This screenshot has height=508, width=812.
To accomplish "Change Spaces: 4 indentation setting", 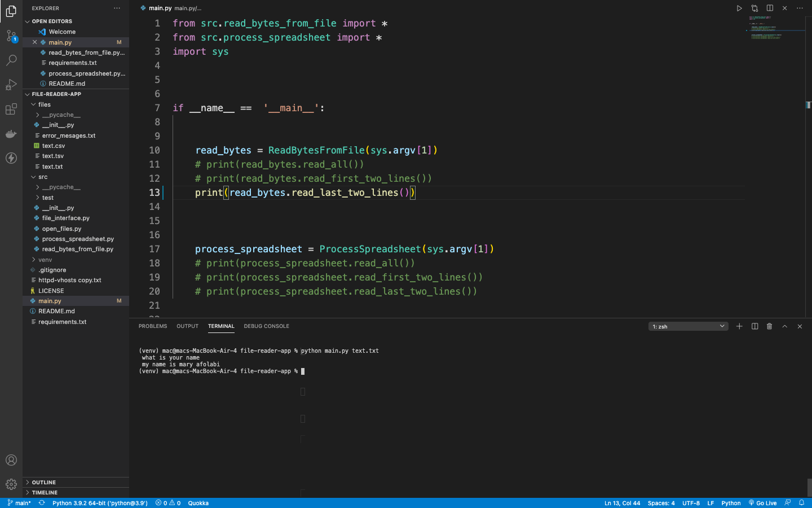I will point(661,503).
